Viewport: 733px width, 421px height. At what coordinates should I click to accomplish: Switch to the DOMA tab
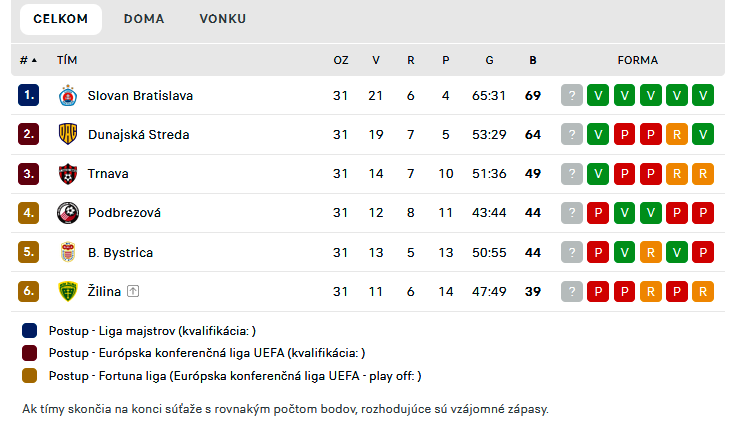[144, 19]
